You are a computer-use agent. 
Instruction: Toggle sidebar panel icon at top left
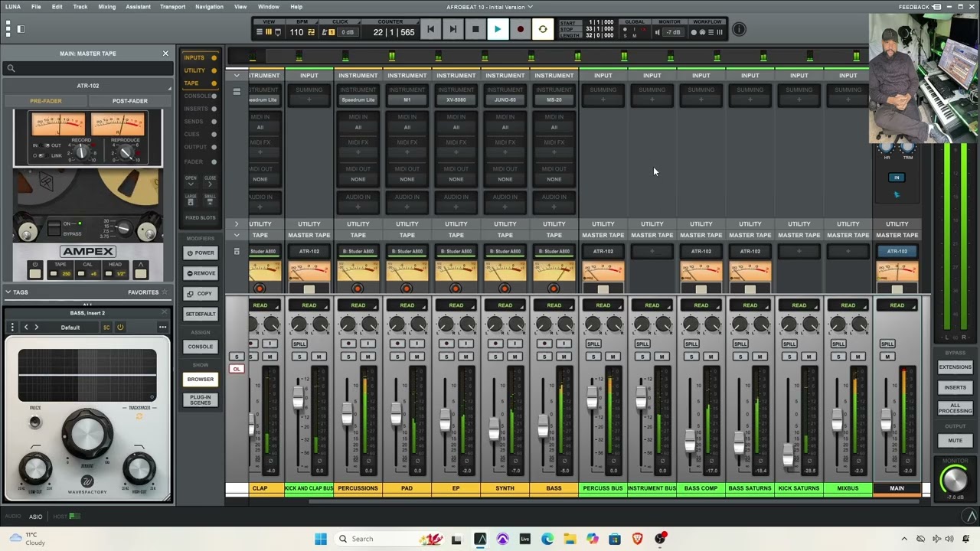pos(21,29)
